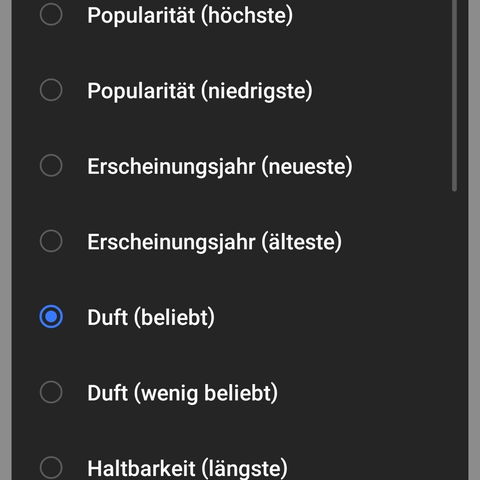
Task: Tap the 'Popularität (niedrigste)' label text
Action: click(200, 91)
